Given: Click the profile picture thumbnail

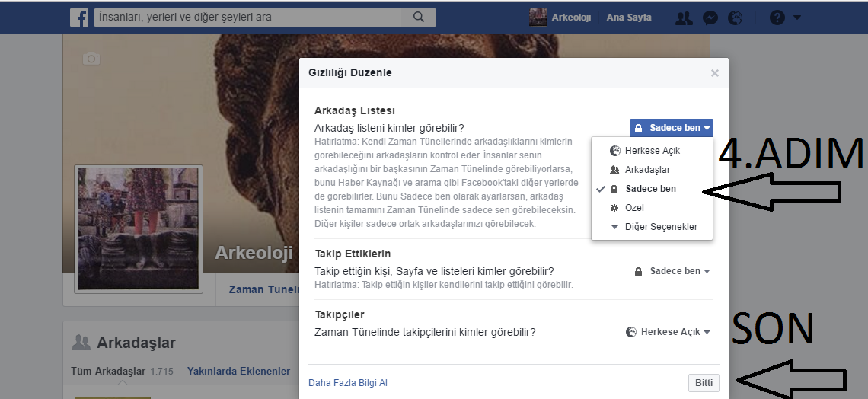Looking at the screenshot, I should click(138, 229).
